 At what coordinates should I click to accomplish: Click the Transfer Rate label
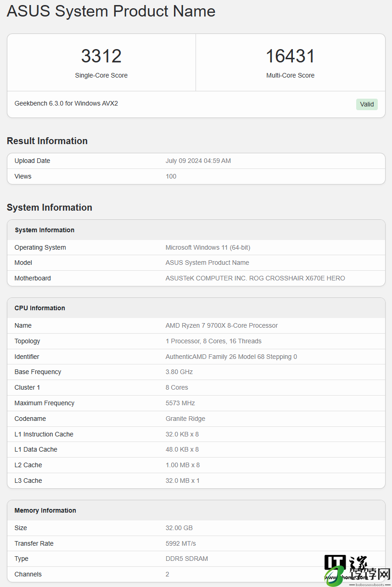click(x=34, y=543)
